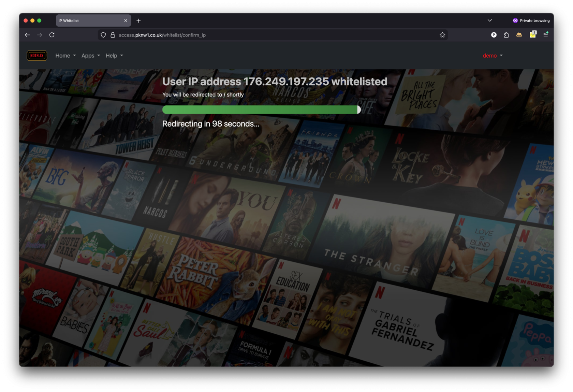
Task: Click the 'User IP address 176.249.197.235 whitelisted' heading
Action: pyautogui.click(x=275, y=82)
